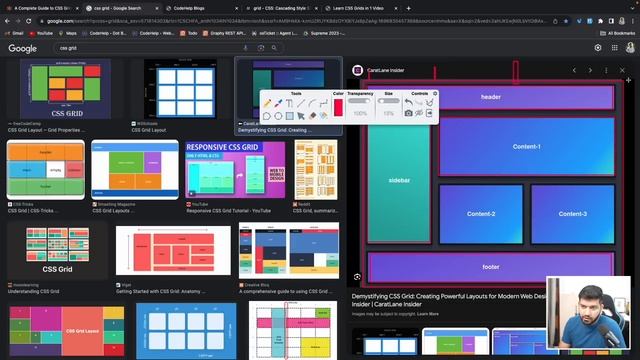Search inside image with Lens icon on preview
This screenshot has width=640, height=360.
click(x=357, y=277)
